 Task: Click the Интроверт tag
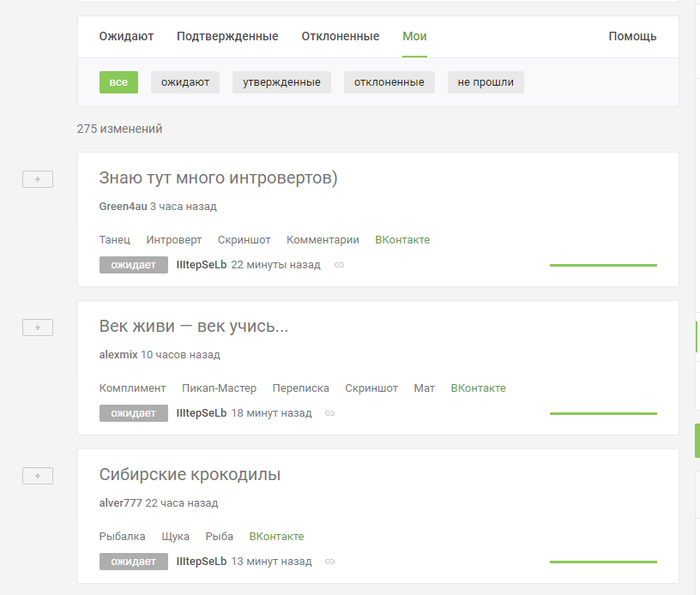click(173, 240)
